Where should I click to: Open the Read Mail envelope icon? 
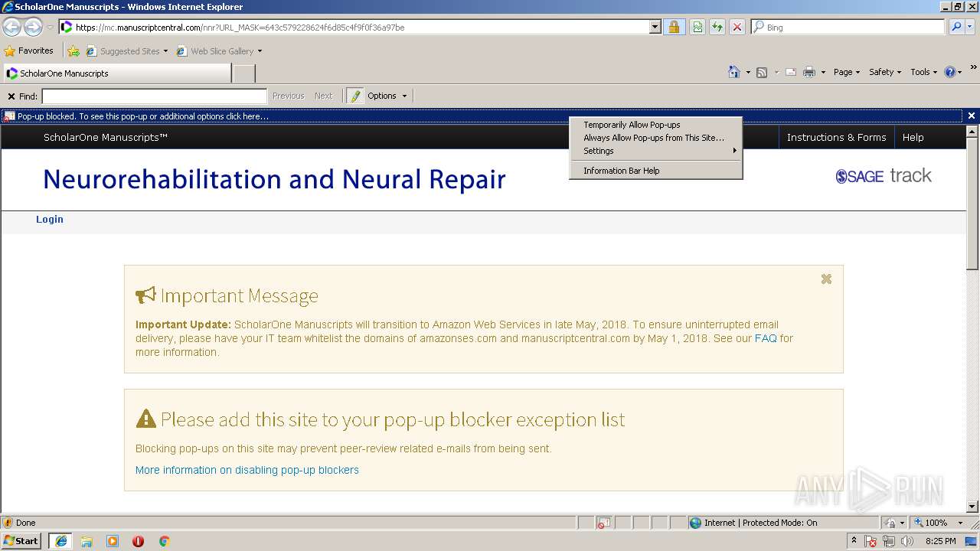click(791, 72)
